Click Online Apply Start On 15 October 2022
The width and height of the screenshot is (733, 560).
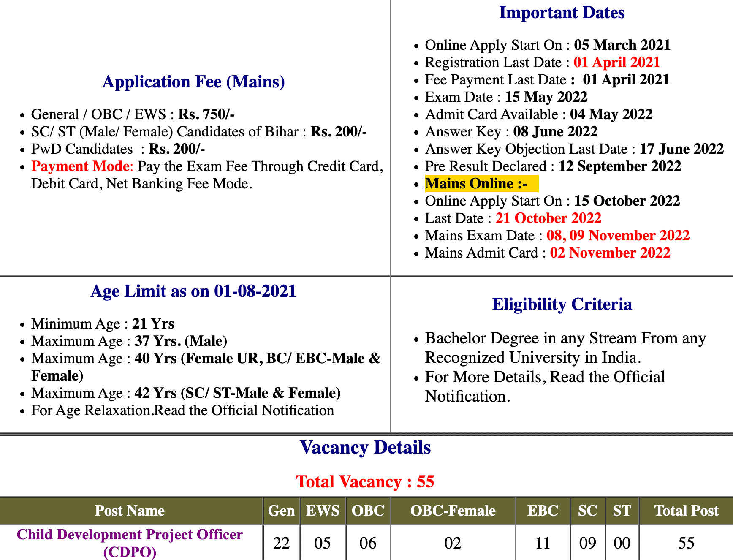(x=552, y=201)
